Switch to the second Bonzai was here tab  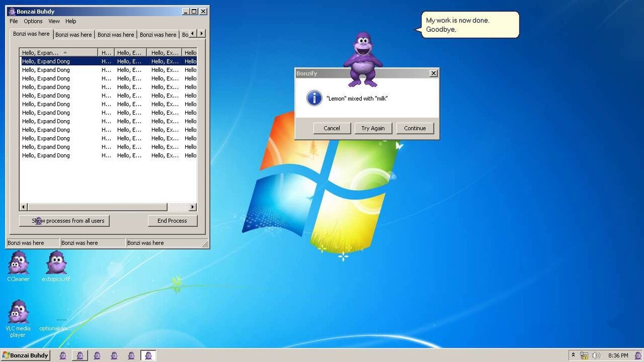tap(73, 33)
